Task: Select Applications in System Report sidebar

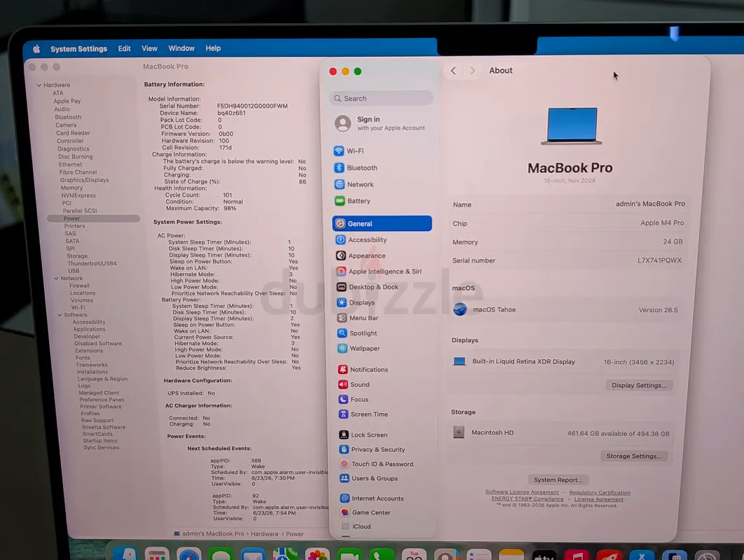Action: (89, 329)
